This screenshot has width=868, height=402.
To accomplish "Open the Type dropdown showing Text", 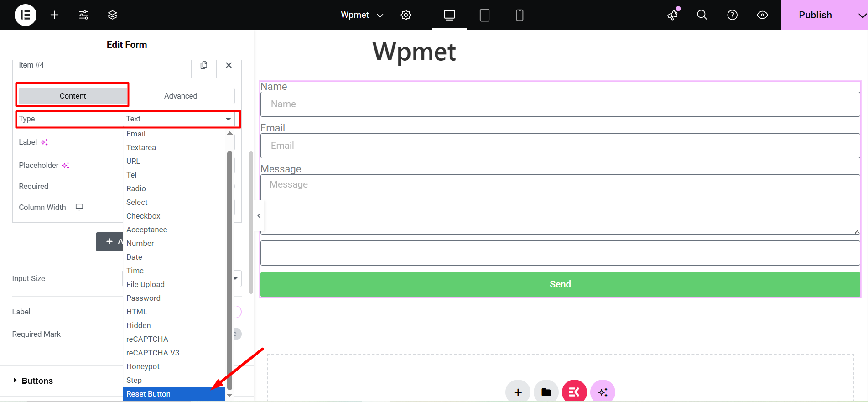I will tap(179, 119).
